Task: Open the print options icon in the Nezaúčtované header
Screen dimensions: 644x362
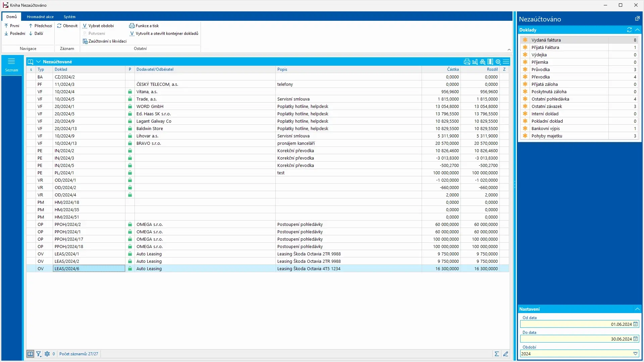Action: pos(467,62)
